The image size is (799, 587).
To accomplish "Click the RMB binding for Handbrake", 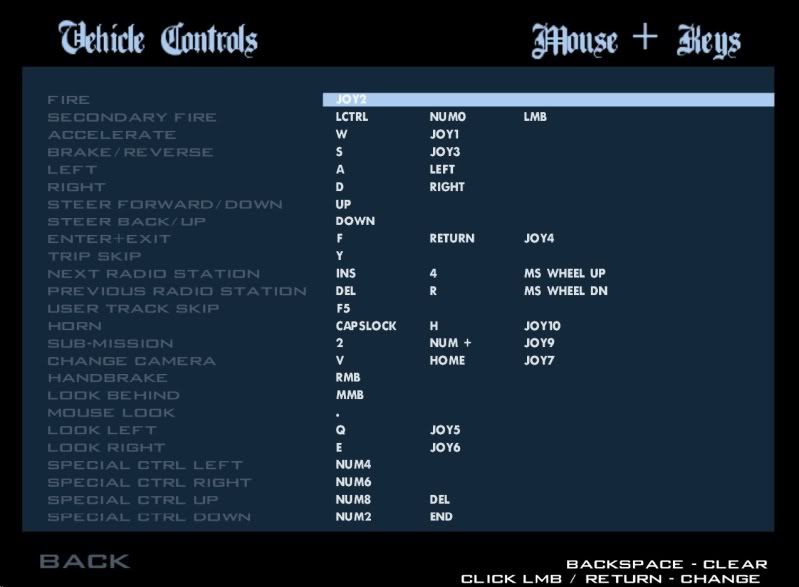I will click(348, 378).
